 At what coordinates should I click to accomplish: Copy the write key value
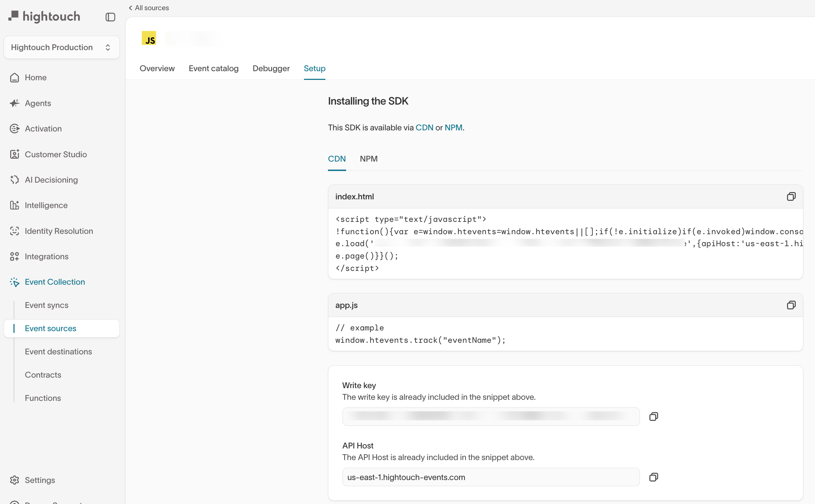tap(653, 416)
